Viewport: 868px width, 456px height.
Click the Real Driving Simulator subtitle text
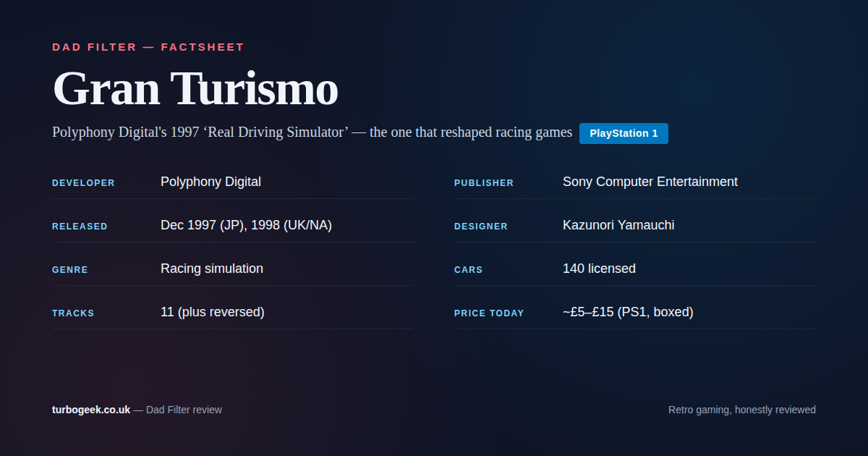coord(312,132)
